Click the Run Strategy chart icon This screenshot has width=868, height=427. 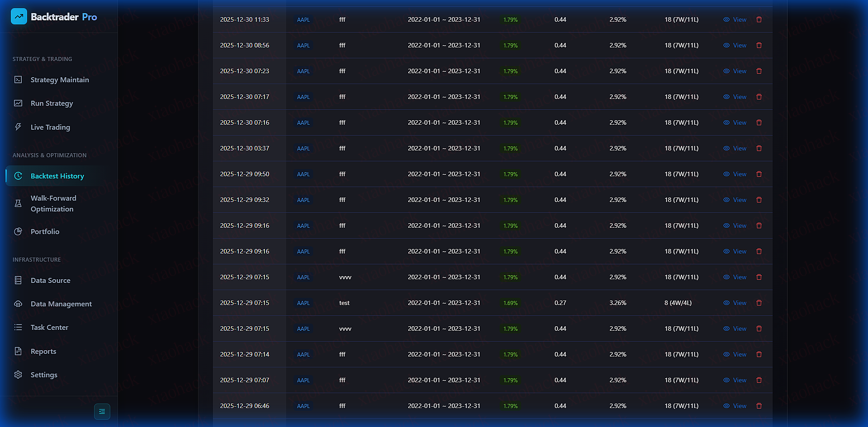[x=18, y=103]
